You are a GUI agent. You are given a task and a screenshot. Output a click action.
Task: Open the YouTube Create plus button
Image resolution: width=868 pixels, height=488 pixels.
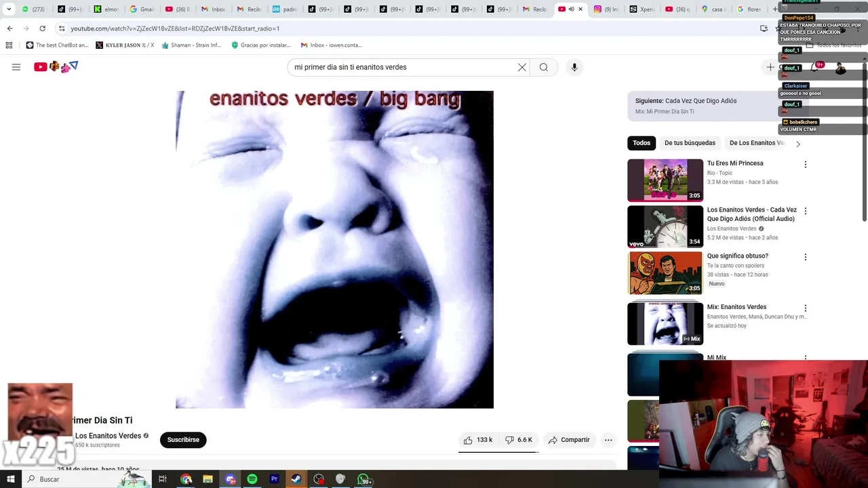tap(770, 67)
